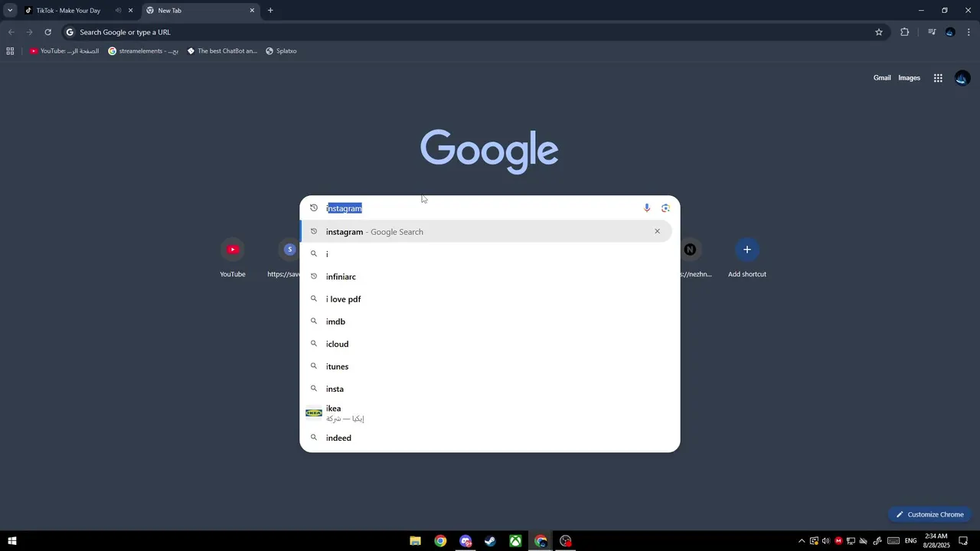980x551 pixels.
Task: Open the shortcut tile with N icon
Action: click(x=690, y=259)
